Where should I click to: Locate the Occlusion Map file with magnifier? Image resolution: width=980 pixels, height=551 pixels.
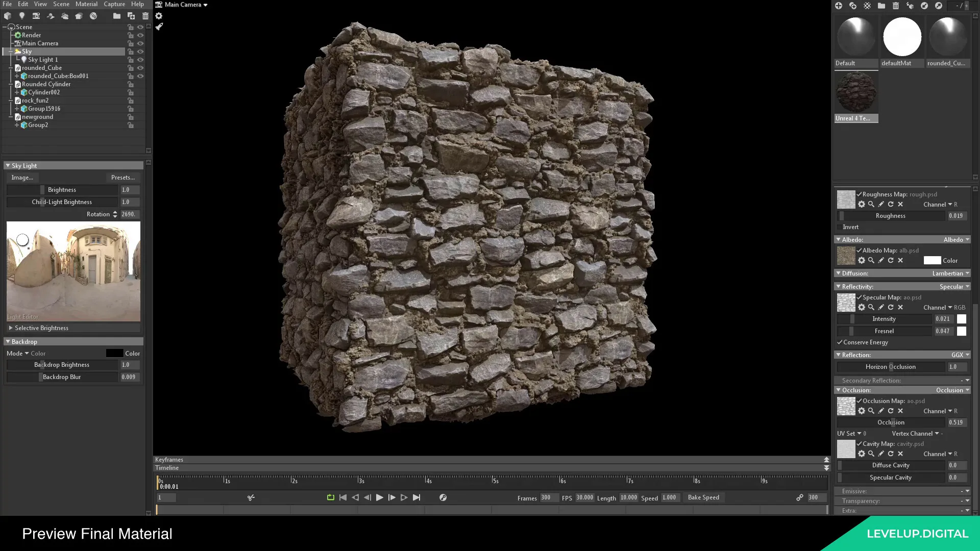(871, 411)
